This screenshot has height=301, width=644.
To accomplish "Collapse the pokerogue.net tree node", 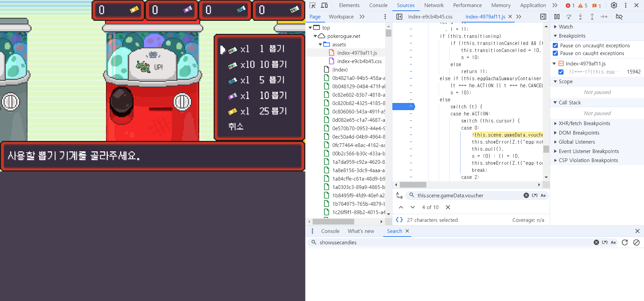I will [315, 36].
